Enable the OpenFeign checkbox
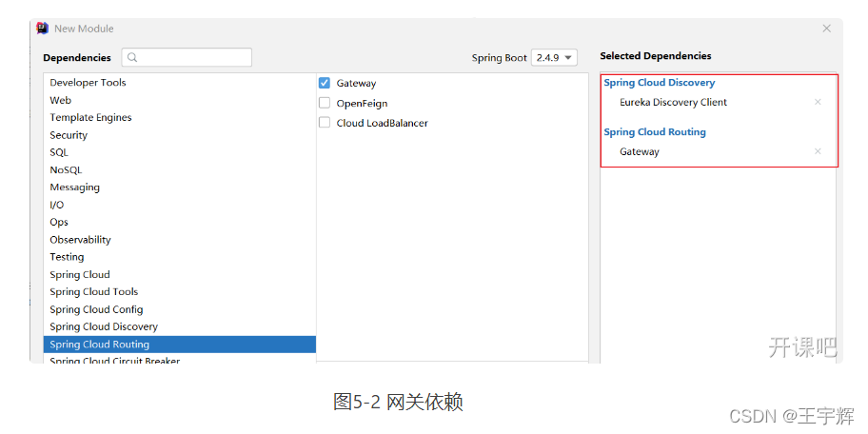868x434 pixels. [325, 103]
